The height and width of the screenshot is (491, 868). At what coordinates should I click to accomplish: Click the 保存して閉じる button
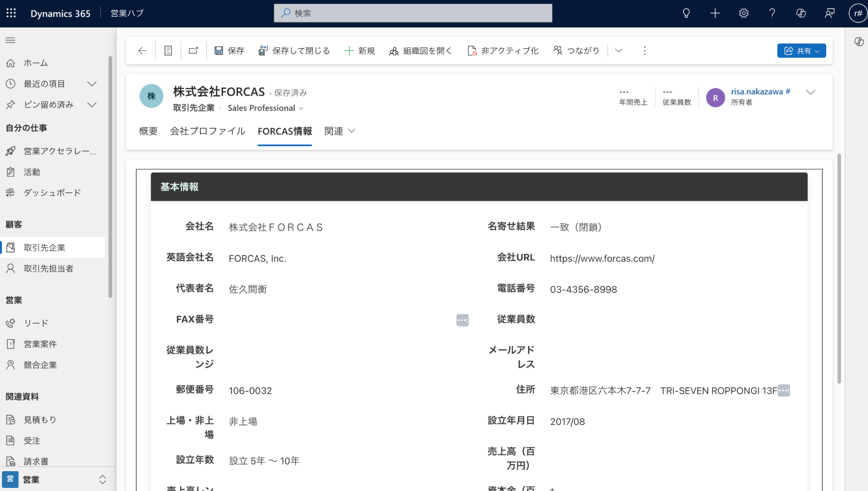tap(294, 51)
